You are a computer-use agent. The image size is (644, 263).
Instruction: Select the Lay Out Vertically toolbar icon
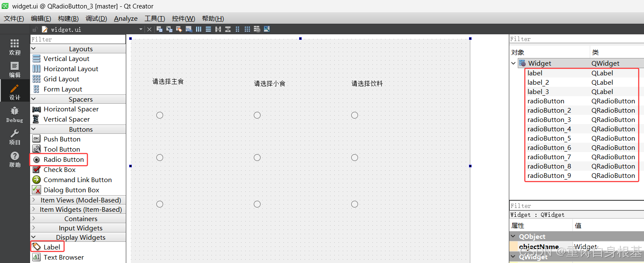click(x=208, y=29)
